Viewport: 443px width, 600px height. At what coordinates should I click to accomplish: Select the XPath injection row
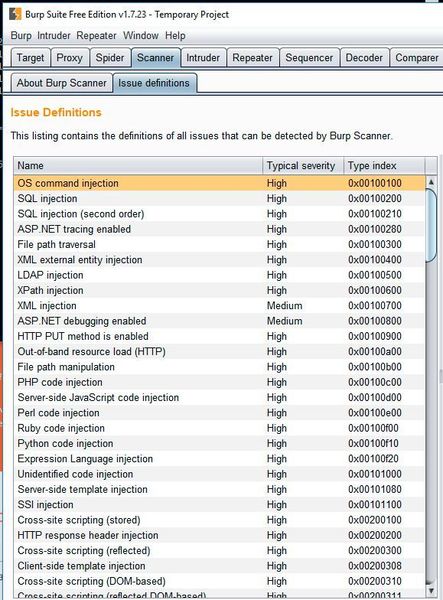219,290
